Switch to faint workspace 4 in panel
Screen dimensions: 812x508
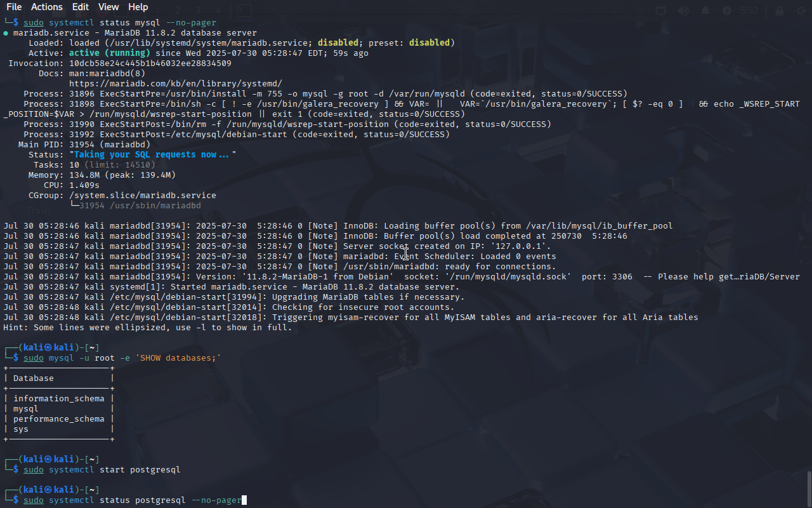pos(218,11)
